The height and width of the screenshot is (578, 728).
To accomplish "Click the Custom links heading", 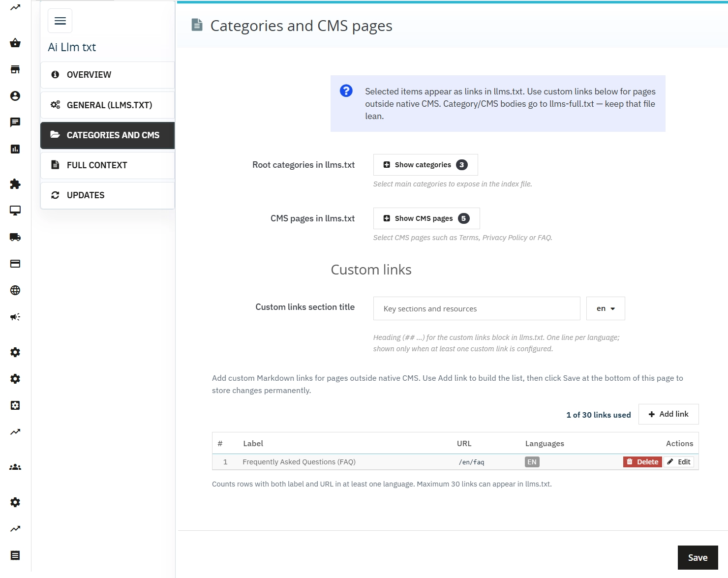I will coord(371,270).
